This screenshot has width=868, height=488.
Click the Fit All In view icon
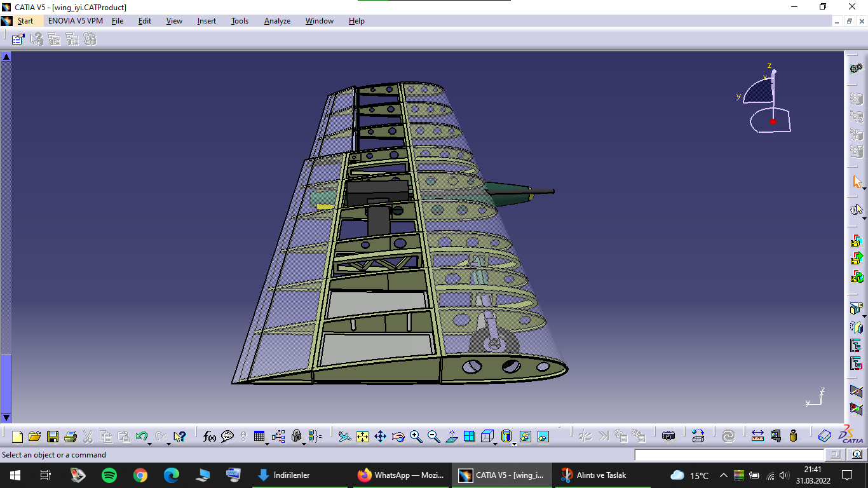tap(363, 437)
